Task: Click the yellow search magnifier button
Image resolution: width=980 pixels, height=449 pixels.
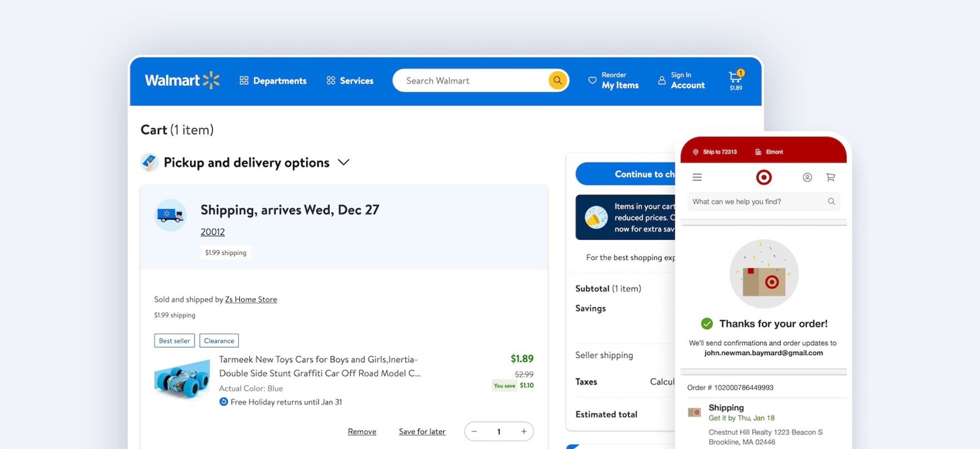Action: click(x=557, y=80)
